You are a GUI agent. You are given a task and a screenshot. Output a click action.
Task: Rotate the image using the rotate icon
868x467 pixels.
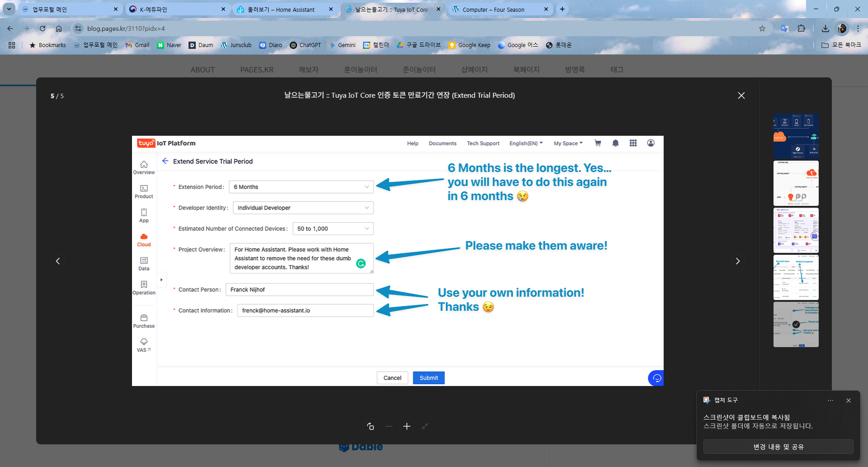[x=370, y=426]
